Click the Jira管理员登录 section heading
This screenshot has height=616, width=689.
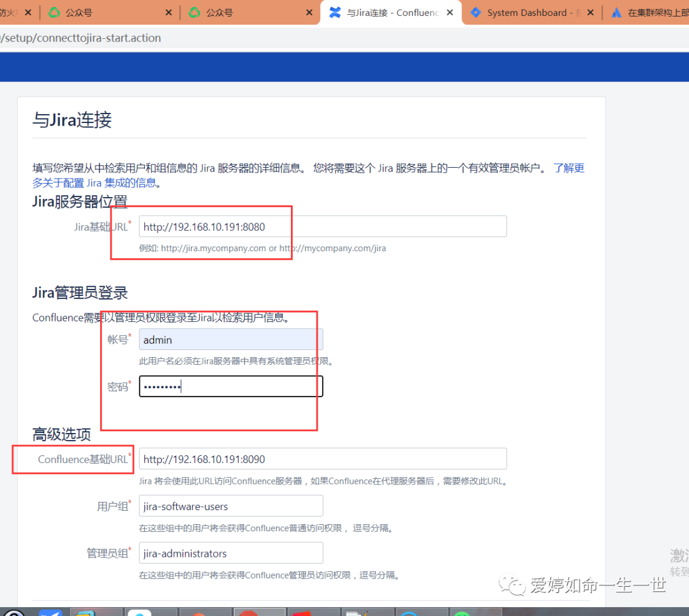(80, 293)
